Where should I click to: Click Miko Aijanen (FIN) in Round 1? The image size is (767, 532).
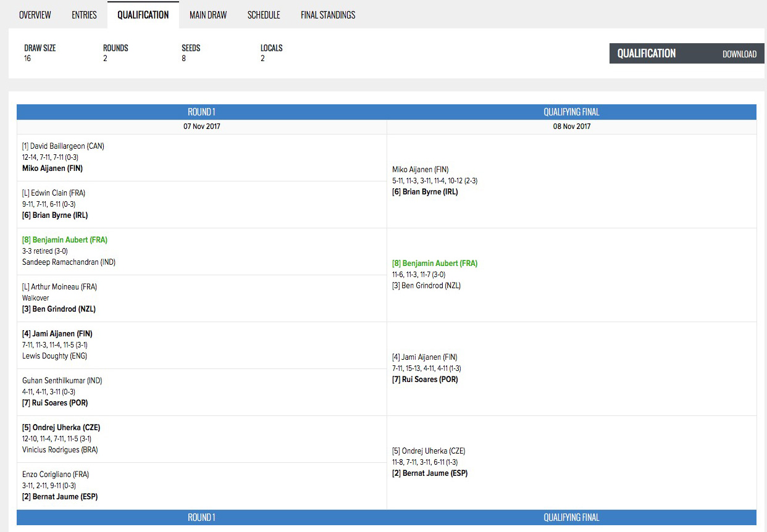(x=52, y=168)
